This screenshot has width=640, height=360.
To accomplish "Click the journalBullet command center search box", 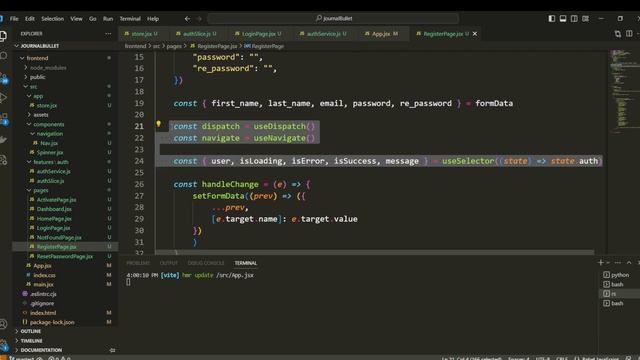I will pyautogui.click(x=333, y=18).
